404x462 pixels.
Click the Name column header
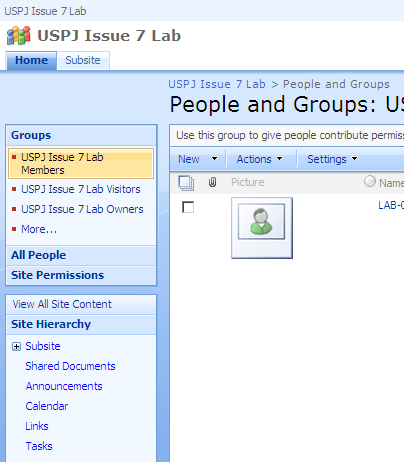391,183
